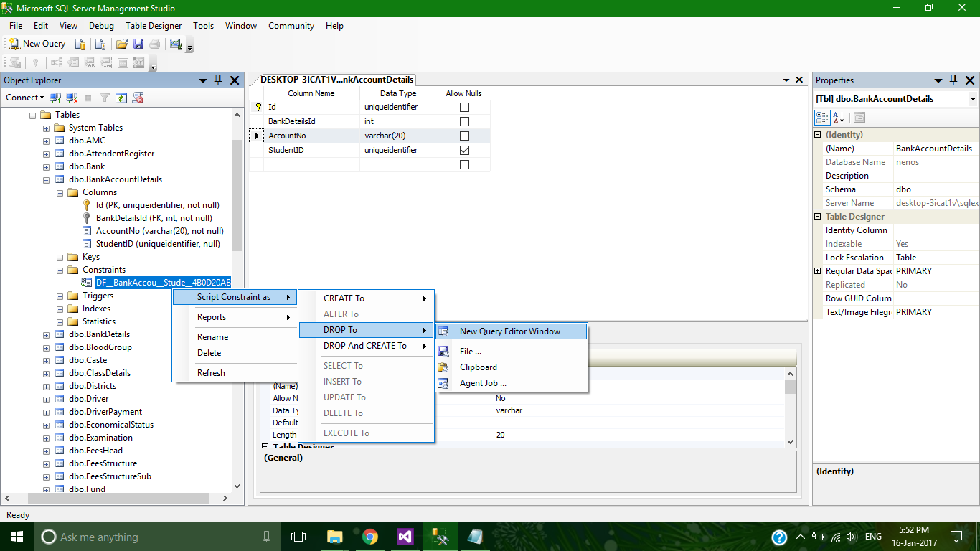Click the filter funnel icon in Object Explorer

105,98
